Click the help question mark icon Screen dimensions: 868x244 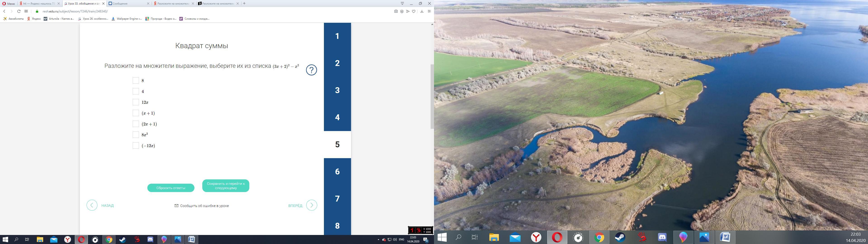(311, 70)
